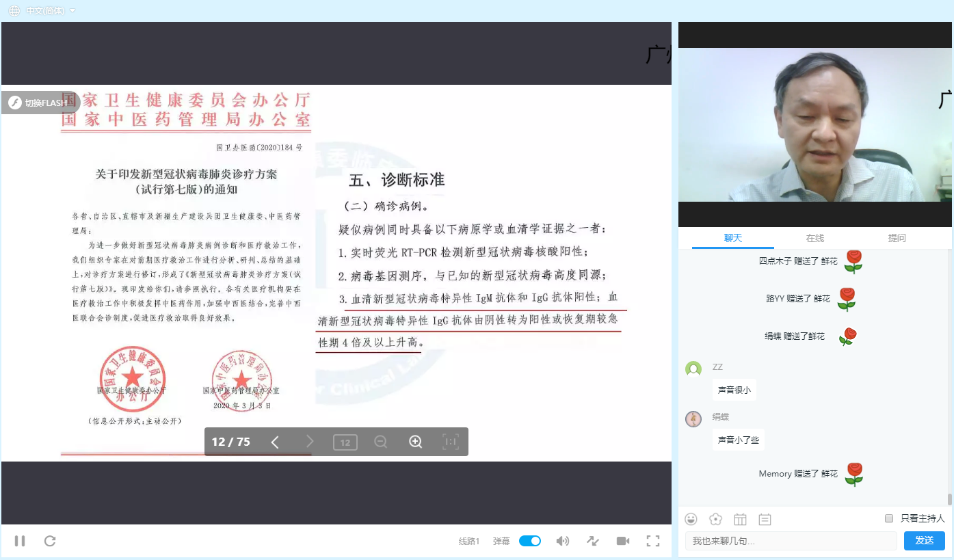
Task: Advance to next slide with right chevron
Action: (x=309, y=442)
